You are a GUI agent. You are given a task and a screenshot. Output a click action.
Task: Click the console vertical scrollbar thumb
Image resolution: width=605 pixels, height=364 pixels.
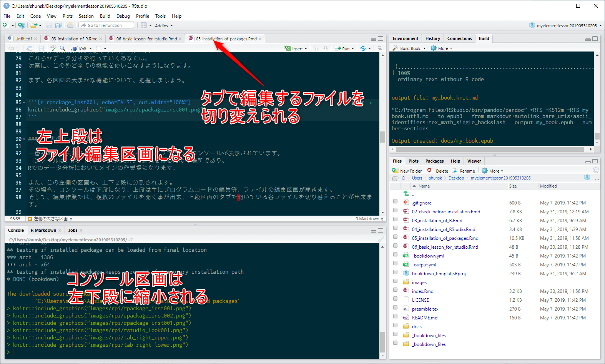coord(382,342)
